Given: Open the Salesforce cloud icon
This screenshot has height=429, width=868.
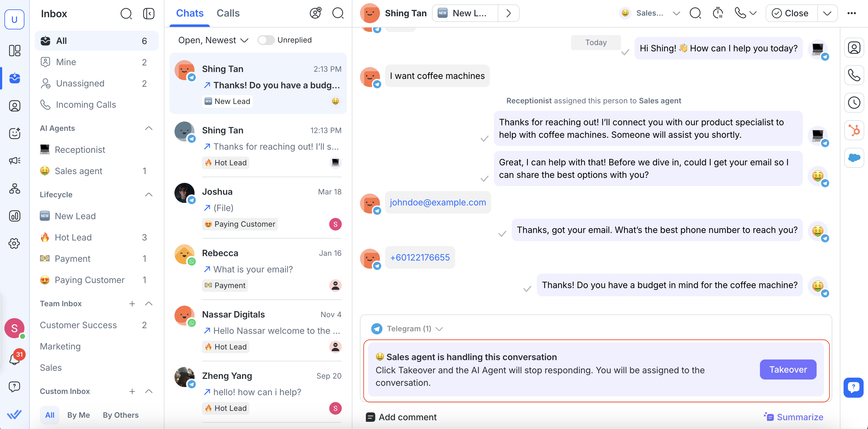Looking at the screenshot, I should 854,158.
